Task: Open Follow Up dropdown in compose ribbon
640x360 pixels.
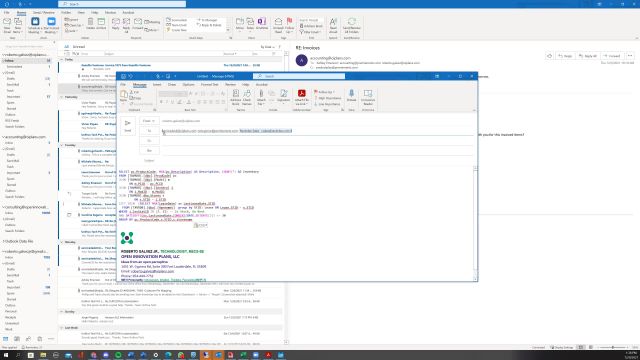Action: [325, 92]
